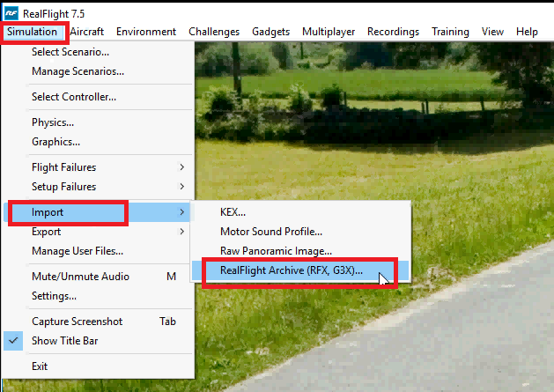Screen dimensions: 554x392
Task: Open Select Scenario dialog
Action: click(x=70, y=52)
